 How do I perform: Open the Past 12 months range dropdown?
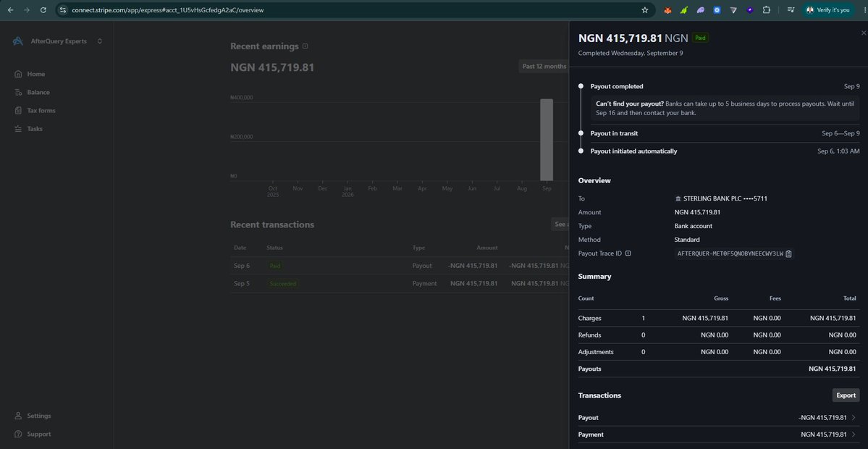point(544,67)
